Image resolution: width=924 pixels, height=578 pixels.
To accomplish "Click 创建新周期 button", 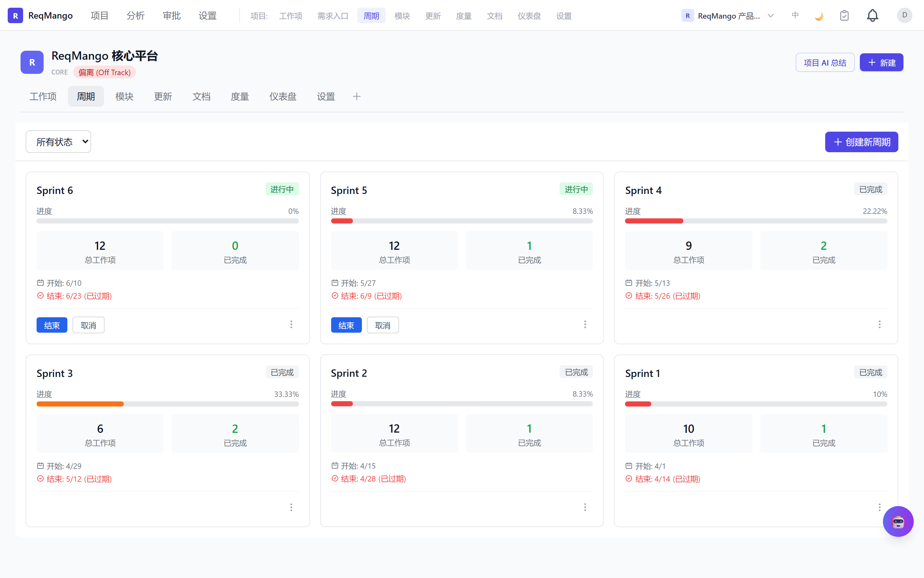I will [861, 142].
